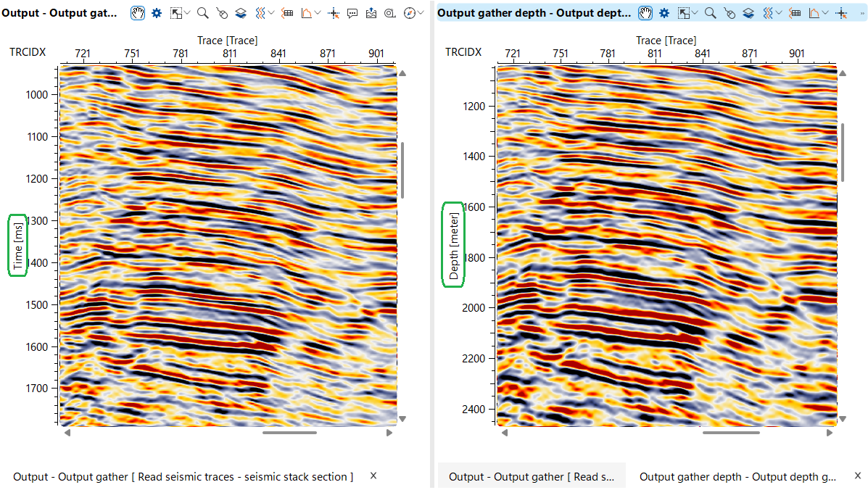
Task: Close the left seismic stack section tab
Action: 373,476
